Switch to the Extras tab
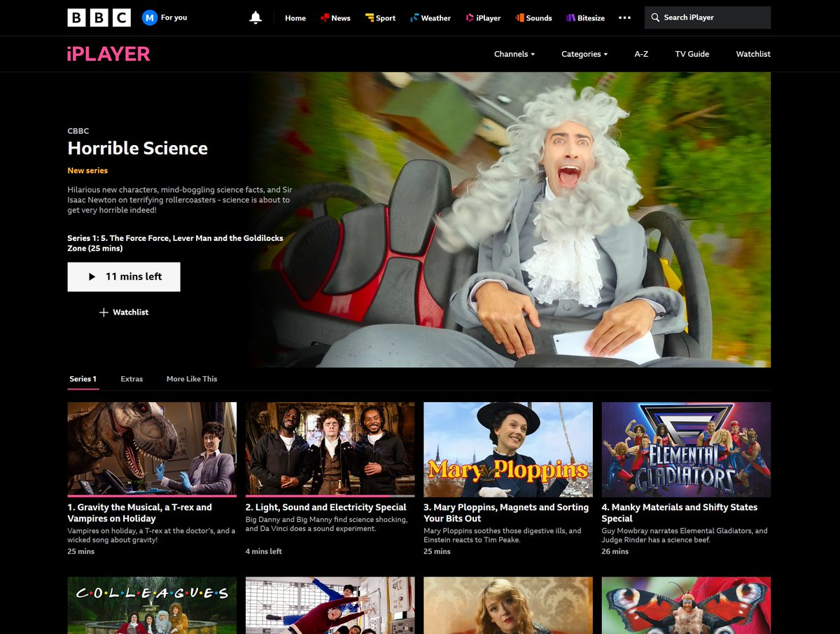 coord(132,379)
